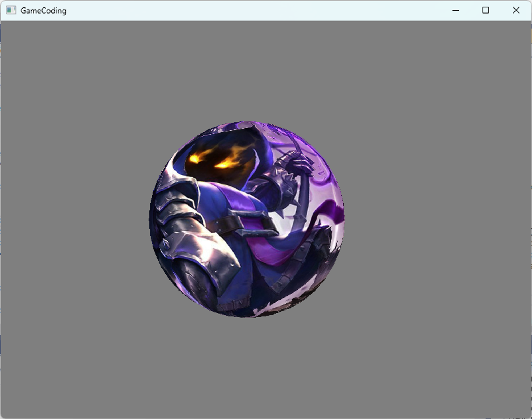Screen dimensions: 532x419
Task: Minimize the GameCoding window
Action: point(456,10)
